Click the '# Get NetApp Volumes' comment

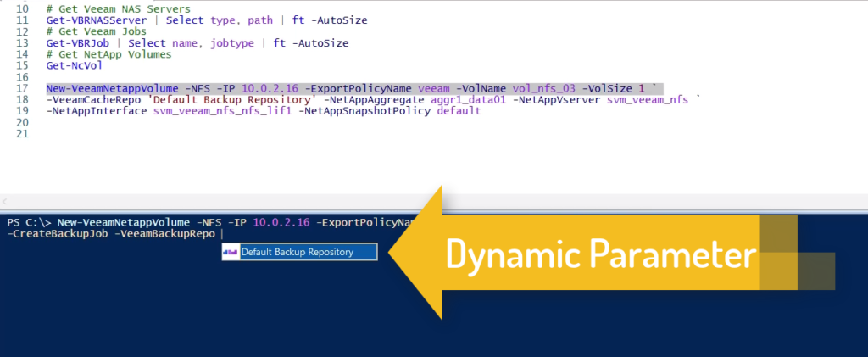108,54
